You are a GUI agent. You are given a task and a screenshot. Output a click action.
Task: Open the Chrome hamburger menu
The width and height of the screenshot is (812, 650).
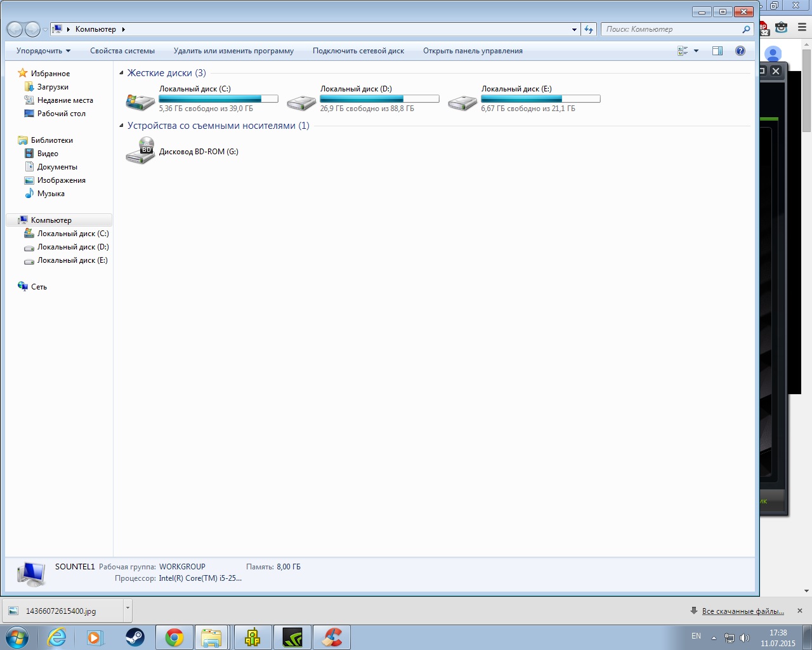802,28
